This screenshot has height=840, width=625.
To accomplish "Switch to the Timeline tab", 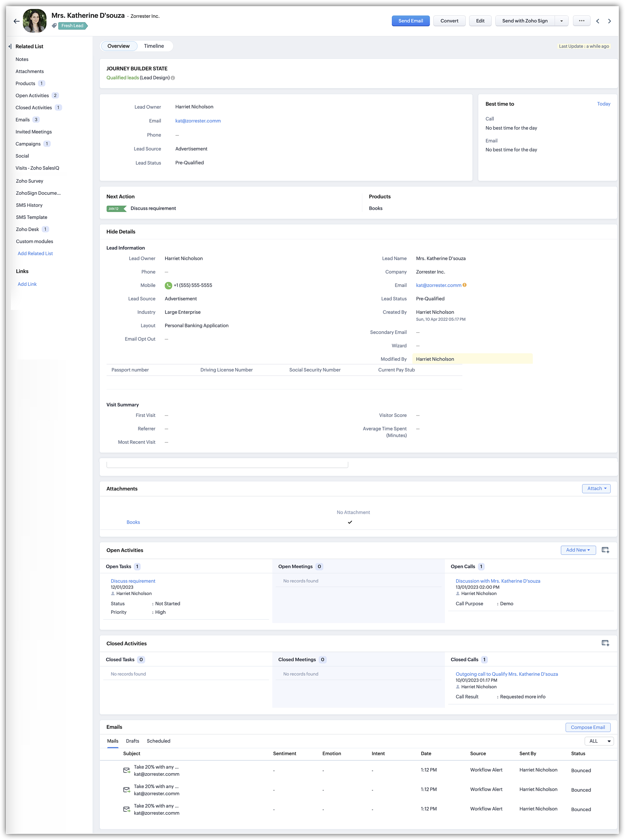I will click(154, 46).
